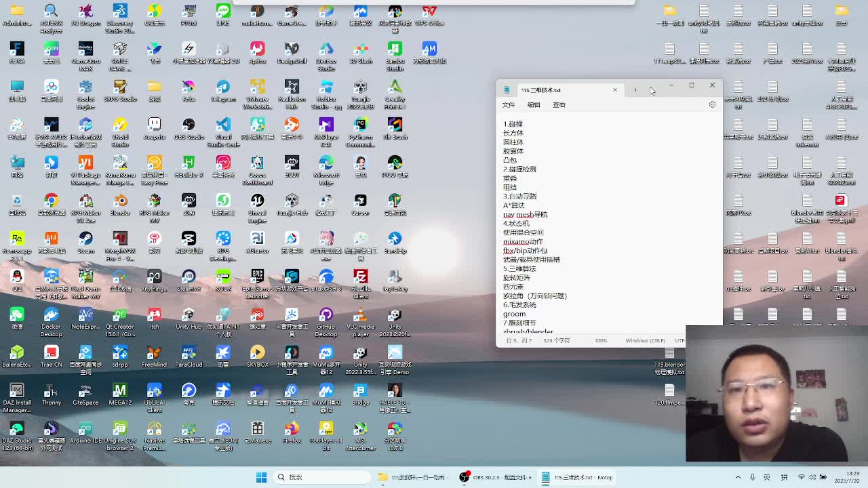Viewport: 868px width, 488px height.
Task: Click the taskbar search box
Action: click(323, 477)
